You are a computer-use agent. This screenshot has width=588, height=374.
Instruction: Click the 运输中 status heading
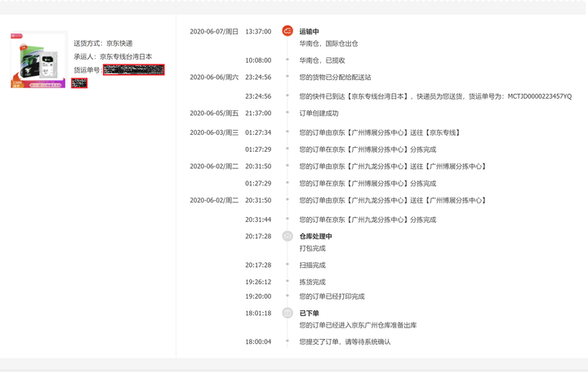coord(309,32)
